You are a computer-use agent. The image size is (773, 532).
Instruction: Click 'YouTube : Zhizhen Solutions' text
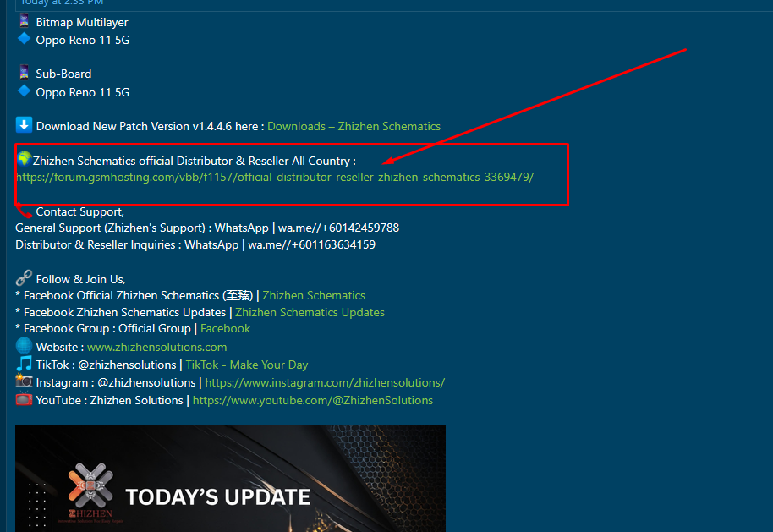coord(109,400)
